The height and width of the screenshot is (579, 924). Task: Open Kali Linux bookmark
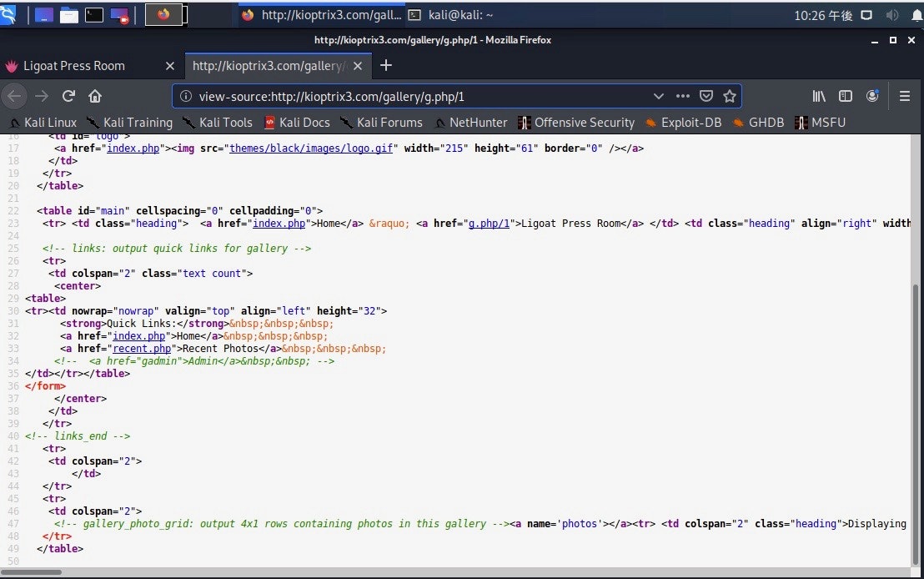coord(44,123)
